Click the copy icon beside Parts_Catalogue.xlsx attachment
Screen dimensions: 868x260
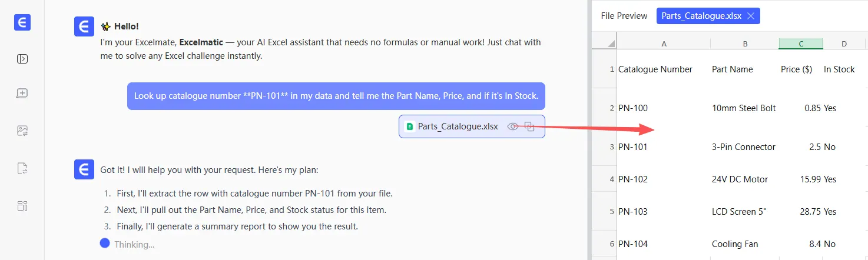click(529, 126)
